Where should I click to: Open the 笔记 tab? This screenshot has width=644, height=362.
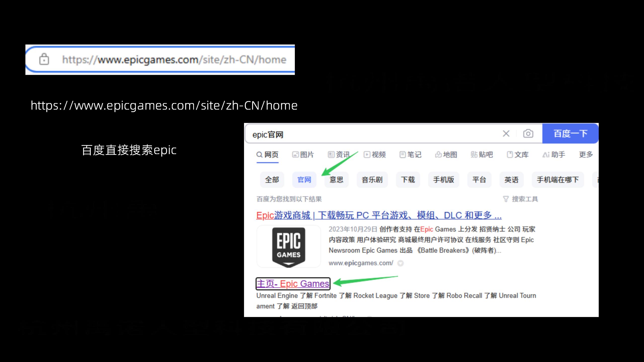tap(410, 155)
